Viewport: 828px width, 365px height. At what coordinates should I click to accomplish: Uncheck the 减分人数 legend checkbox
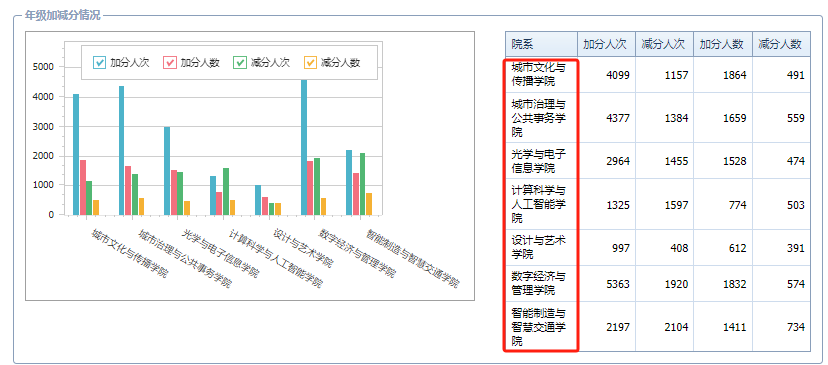310,62
